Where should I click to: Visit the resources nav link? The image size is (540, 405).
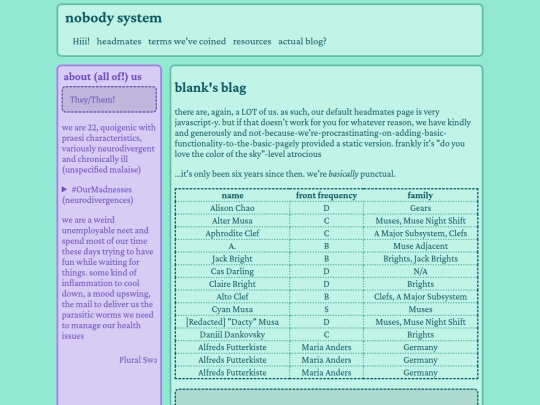[x=252, y=41]
